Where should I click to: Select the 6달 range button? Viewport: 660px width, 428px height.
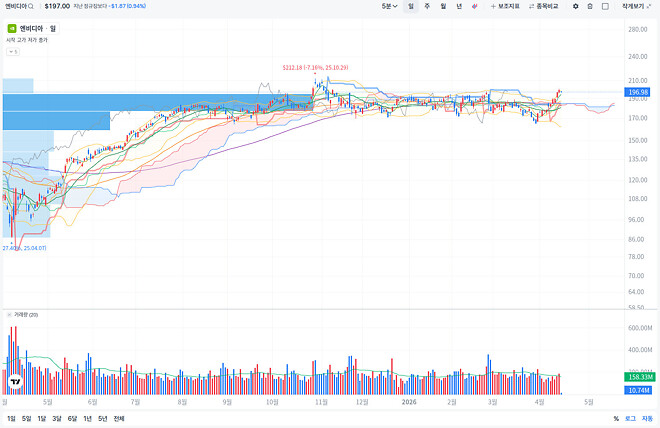click(x=72, y=419)
